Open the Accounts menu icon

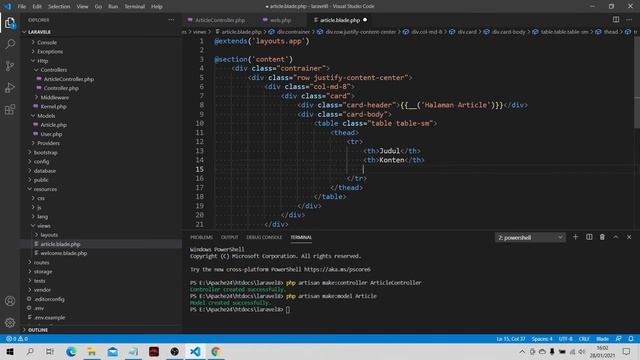point(10,301)
